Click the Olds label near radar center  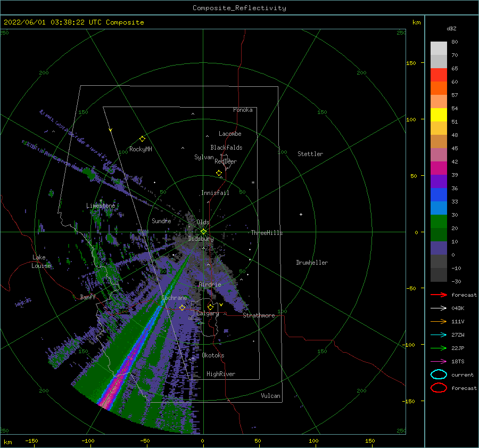[x=203, y=222]
